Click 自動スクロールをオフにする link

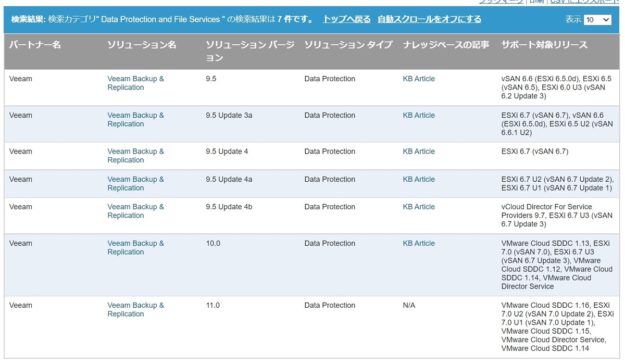(429, 19)
